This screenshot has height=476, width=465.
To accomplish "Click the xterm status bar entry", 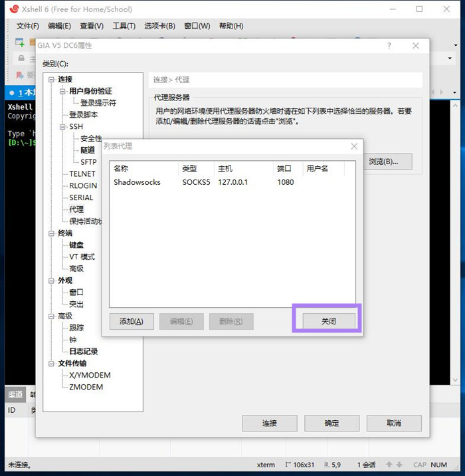I will pos(266,465).
